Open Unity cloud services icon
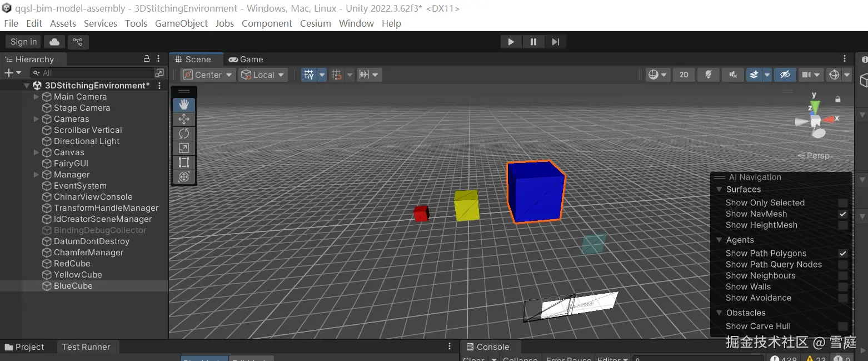The image size is (868, 361). pyautogui.click(x=54, y=42)
